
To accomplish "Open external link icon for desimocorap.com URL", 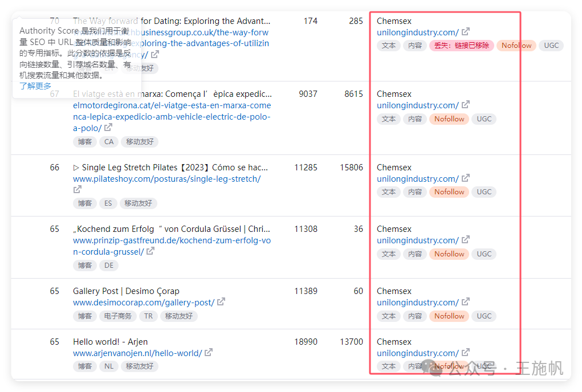I will pyautogui.click(x=221, y=302).
